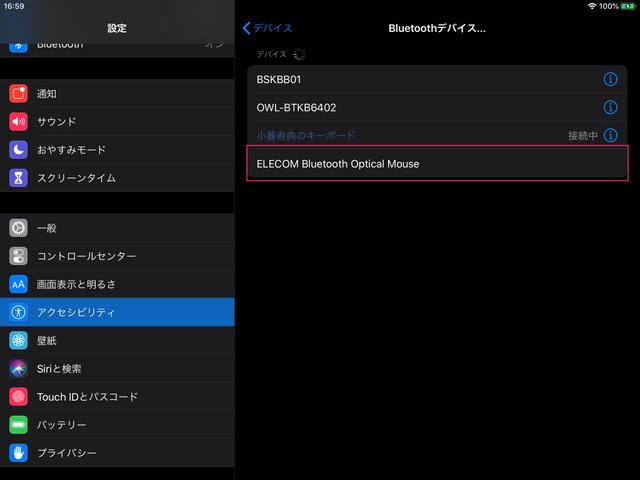Open the 壁紙 flower icon
This screenshot has width=640, height=480.
click(x=18, y=340)
